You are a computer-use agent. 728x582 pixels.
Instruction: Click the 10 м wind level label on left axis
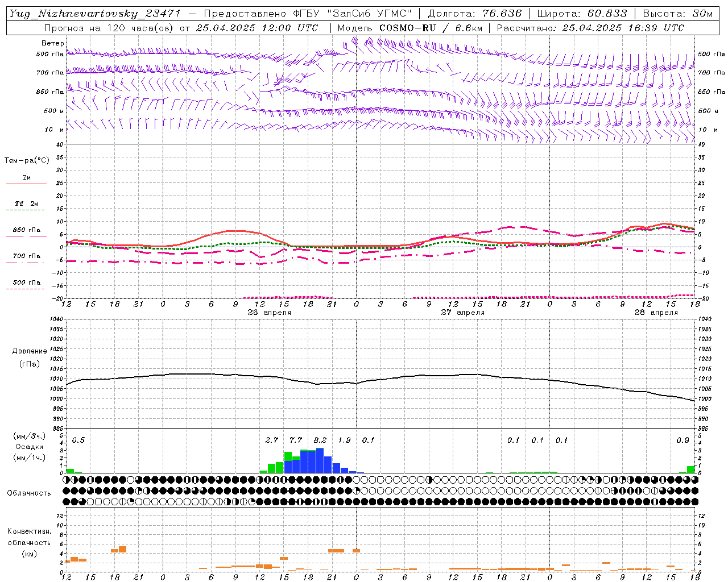pos(54,130)
